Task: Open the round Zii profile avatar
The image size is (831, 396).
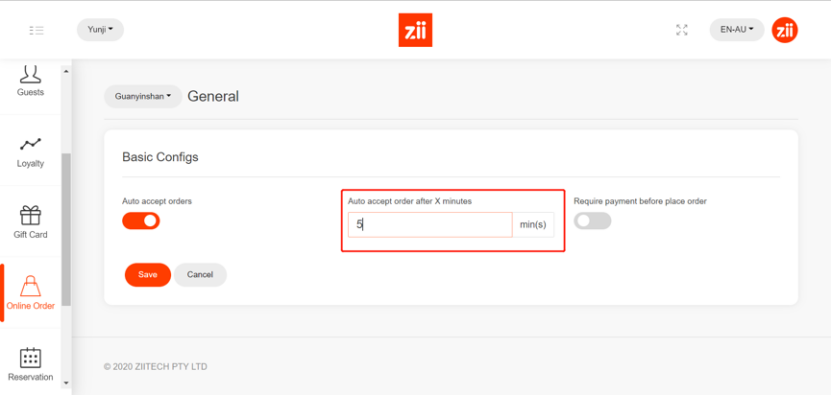Action: (784, 30)
